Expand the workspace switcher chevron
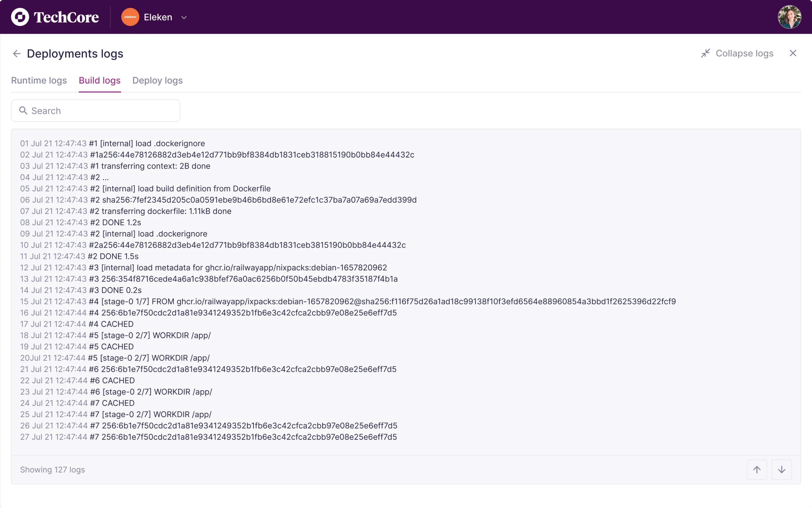 pyautogui.click(x=184, y=18)
